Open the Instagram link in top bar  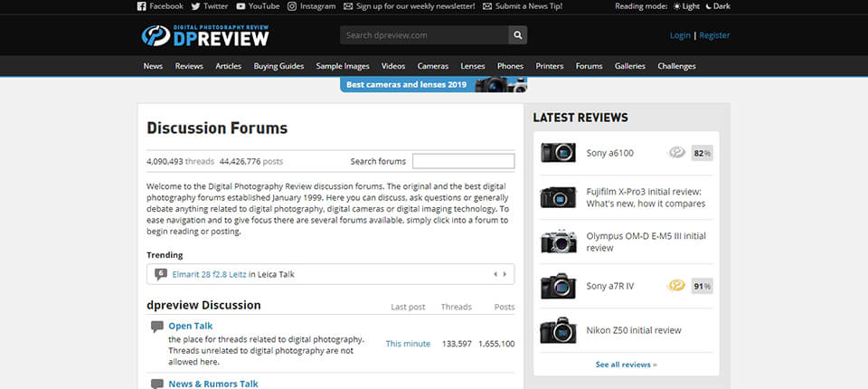312,6
